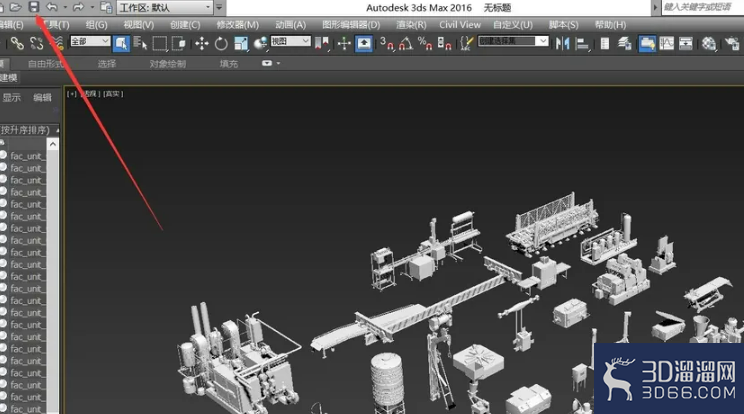Click the [真实] viewport shading label
The width and height of the screenshot is (744, 414).
tap(113, 94)
